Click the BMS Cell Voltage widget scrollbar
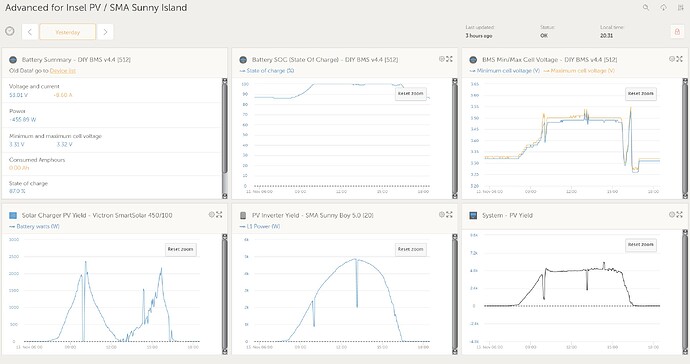Image resolution: width=690 pixels, height=364 pixels. click(685, 139)
